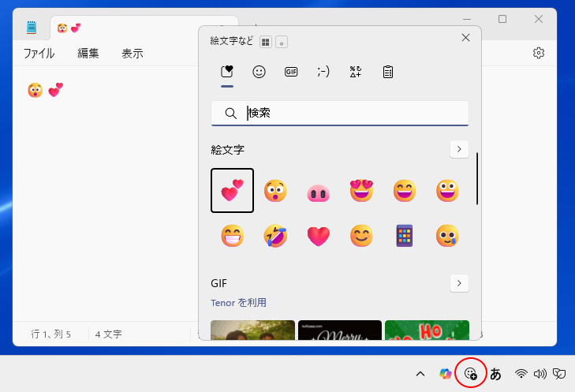Viewport: 575px width, 392px height.
Task: Click the magnifier search icon
Action: coord(230,114)
